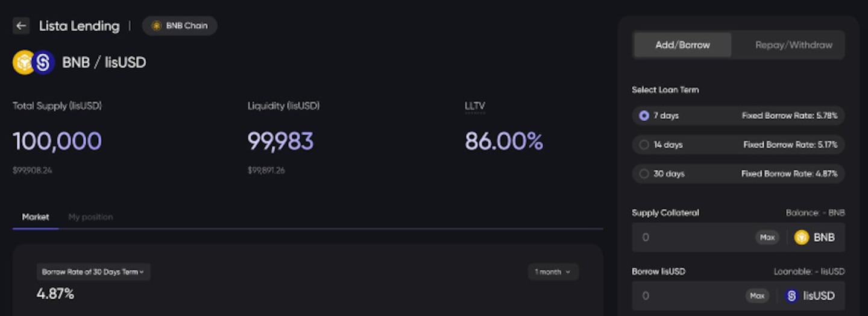Select the 7 days loan term
The image size is (868, 316).
(x=644, y=115)
